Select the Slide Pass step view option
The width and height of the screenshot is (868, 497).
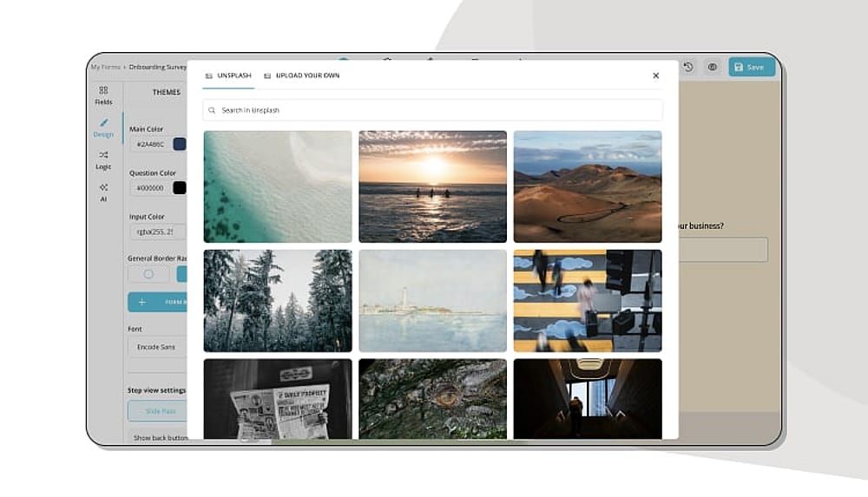click(158, 411)
